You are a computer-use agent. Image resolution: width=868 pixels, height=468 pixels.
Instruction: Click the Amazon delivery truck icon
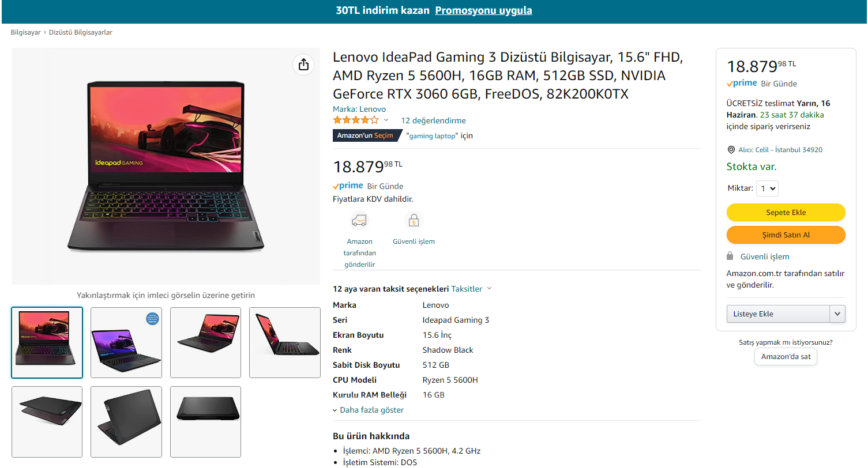pyautogui.click(x=359, y=221)
